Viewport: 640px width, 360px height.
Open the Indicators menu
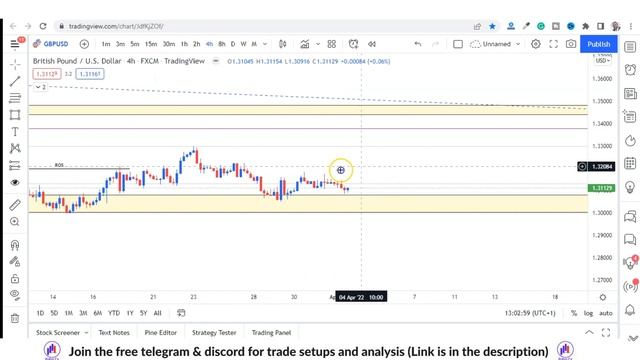pyautogui.click(x=304, y=44)
